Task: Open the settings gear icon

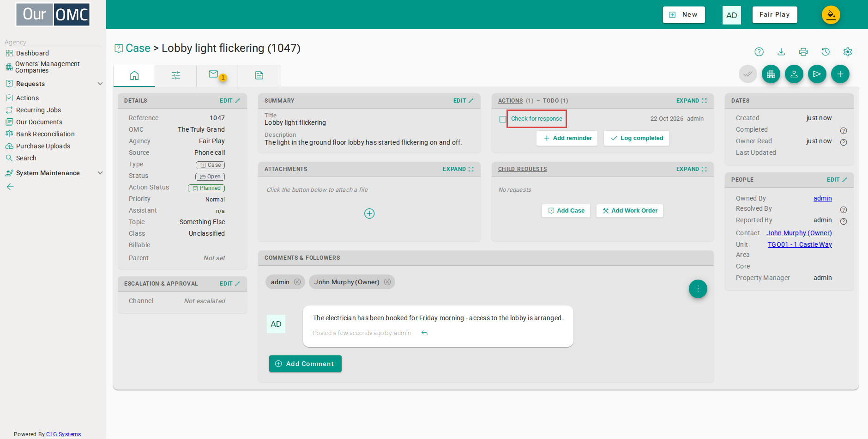Action: coord(848,52)
